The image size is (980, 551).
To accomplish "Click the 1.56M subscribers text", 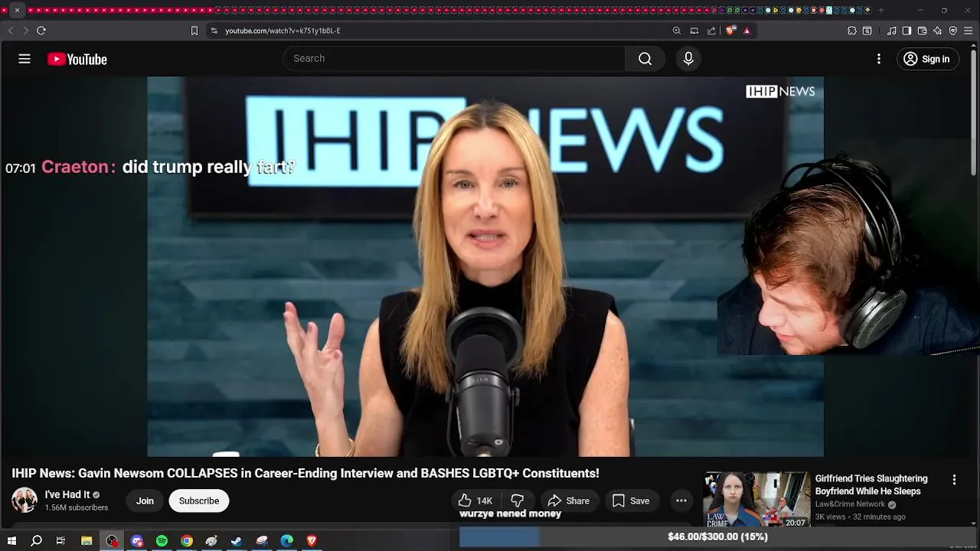I will [77, 507].
